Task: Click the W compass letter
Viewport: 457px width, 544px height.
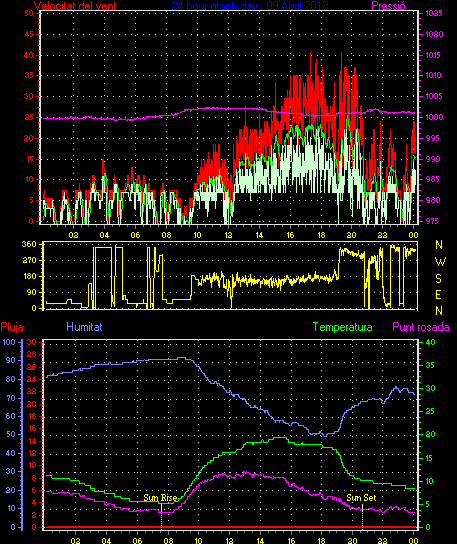Action: pos(440,262)
